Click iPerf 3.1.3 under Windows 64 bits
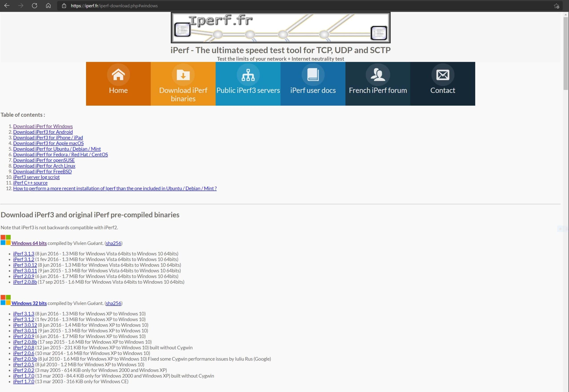 24,253
